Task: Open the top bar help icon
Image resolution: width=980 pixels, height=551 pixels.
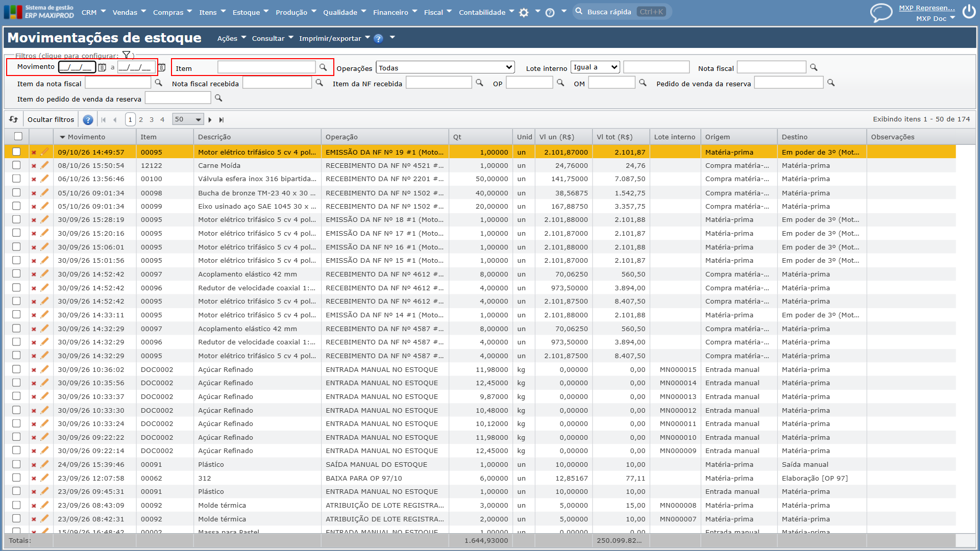Action: point(550,13)
